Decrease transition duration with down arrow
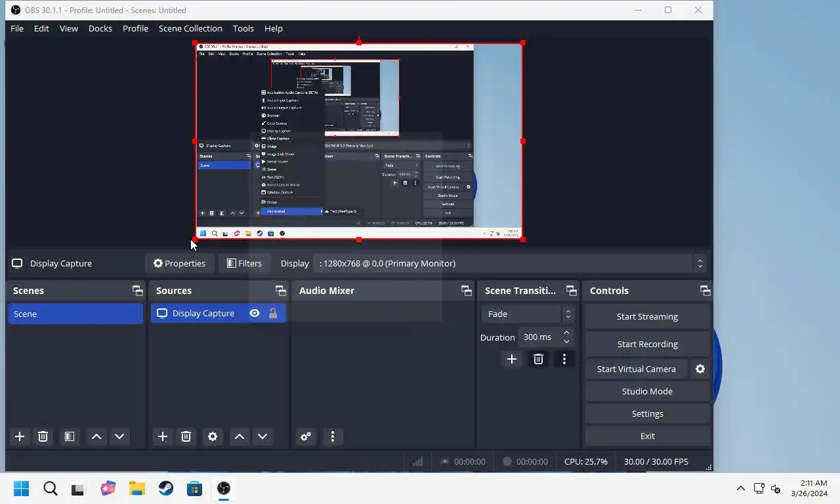Screen dimensions: 840x504 pos(567,341)
